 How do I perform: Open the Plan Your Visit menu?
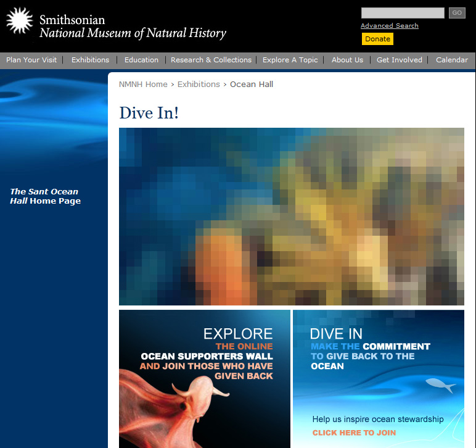click(x=31, y=60)
